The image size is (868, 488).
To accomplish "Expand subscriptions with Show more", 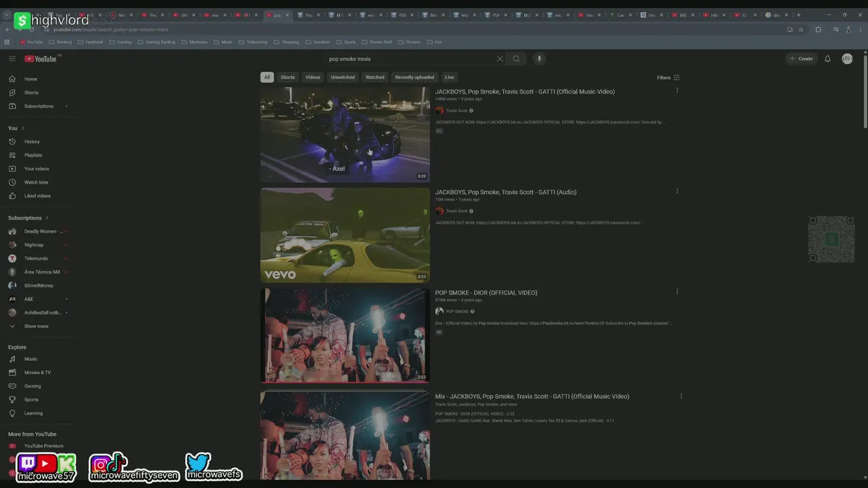I will (39, 326).
